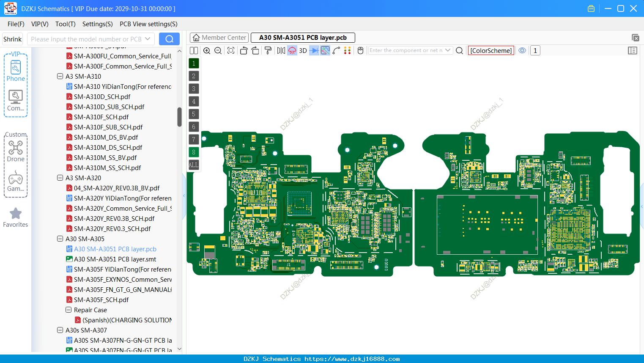Viewport: 644px width, 363px height.
Task: Click the detach window icon near tabs
Action: 635,38
